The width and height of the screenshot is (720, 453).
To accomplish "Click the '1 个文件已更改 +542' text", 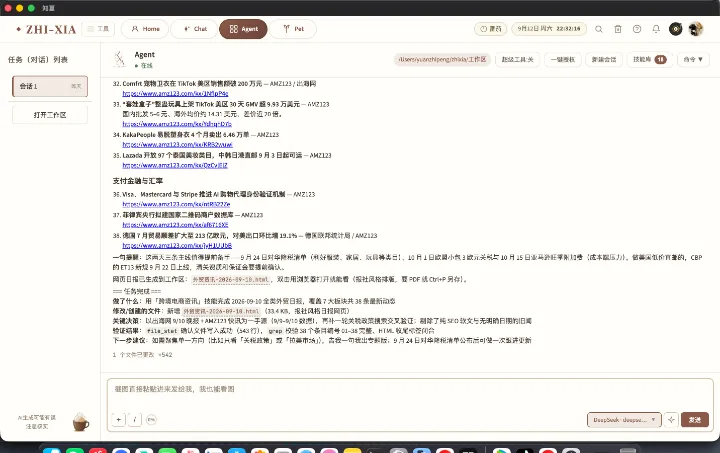I will (142, 355).
